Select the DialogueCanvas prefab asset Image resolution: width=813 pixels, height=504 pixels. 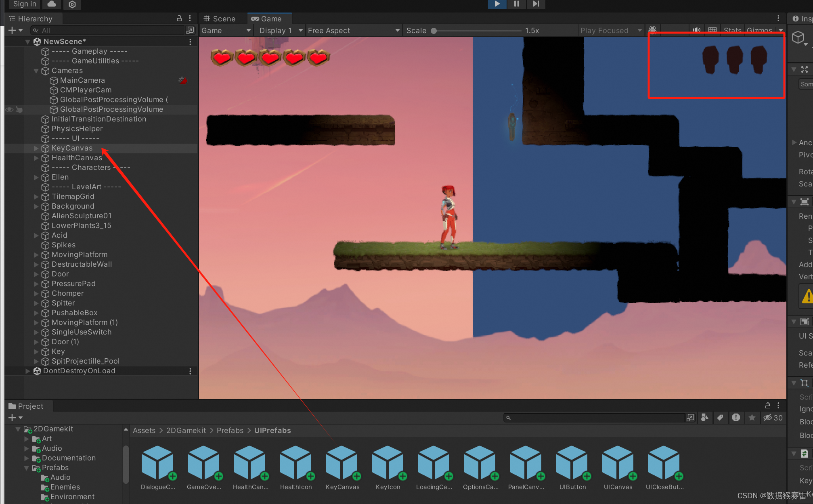[158, 468]
